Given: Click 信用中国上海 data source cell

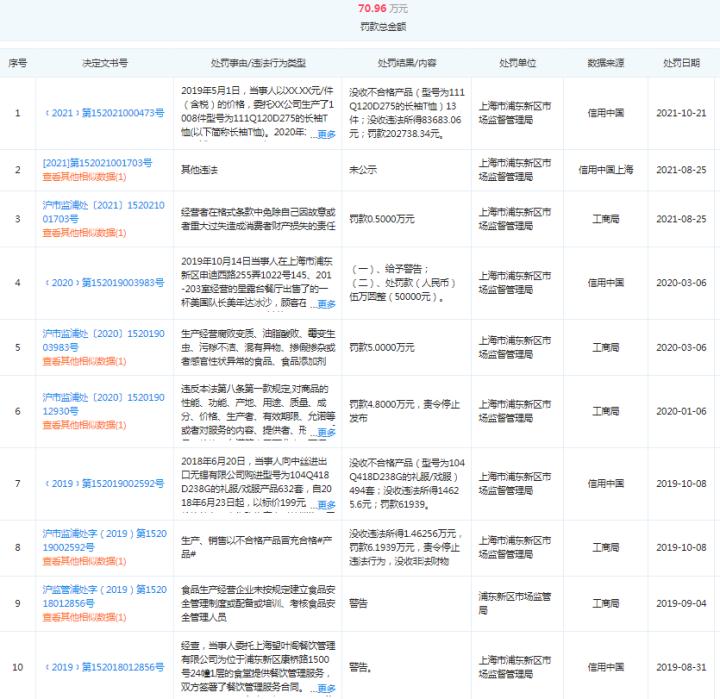Looking at the screenshot, I should [606, 170].
